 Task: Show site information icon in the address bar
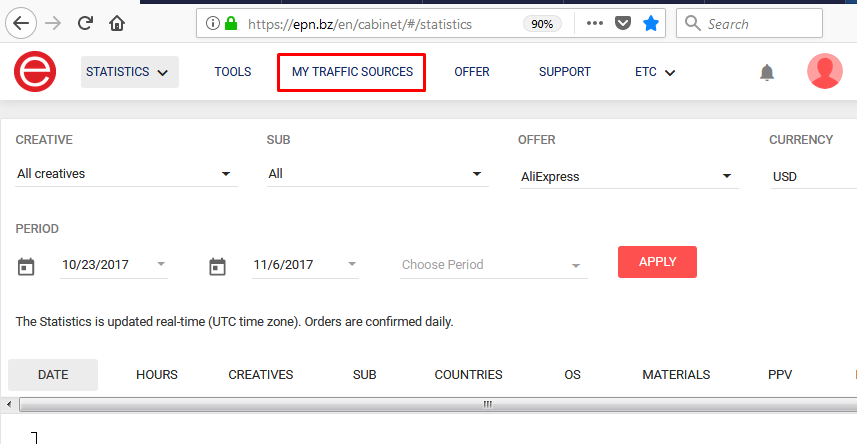point(213,24)
